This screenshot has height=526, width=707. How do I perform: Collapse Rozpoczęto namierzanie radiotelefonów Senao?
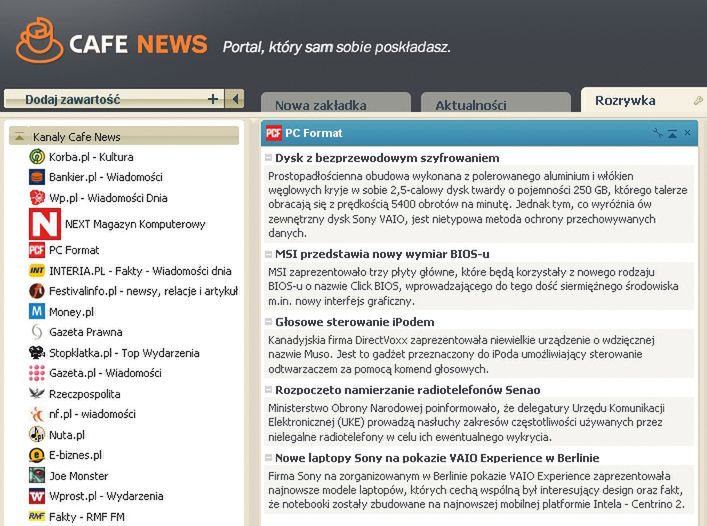(268, 389)
